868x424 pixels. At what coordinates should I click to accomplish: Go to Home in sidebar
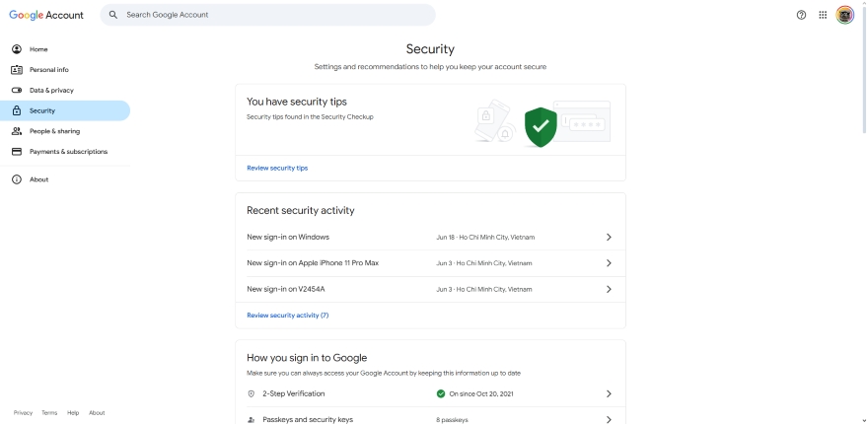[x=65, y=49]
